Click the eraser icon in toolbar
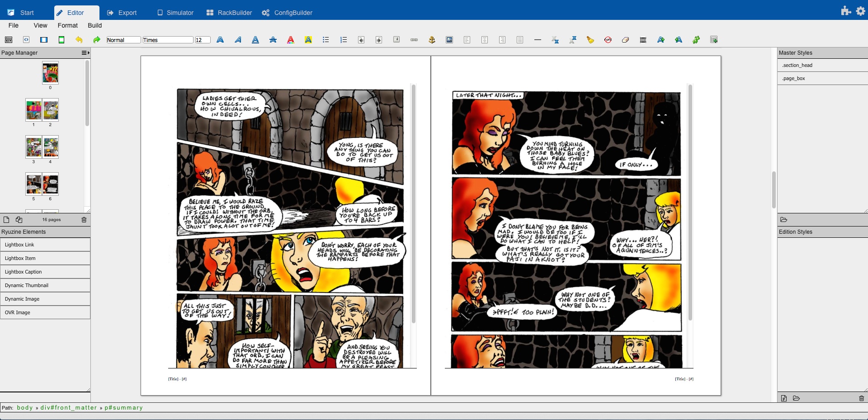The width and height of the screenshot is (868, 420). [x=626, y=40]
